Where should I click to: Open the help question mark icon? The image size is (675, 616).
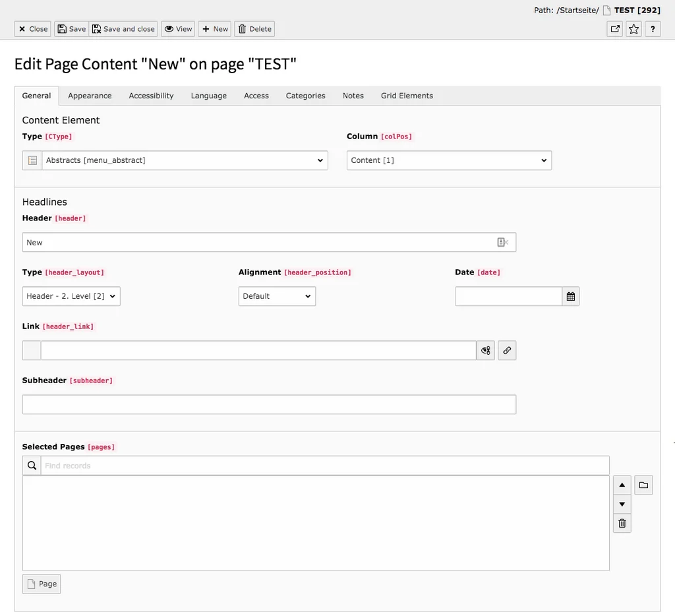(652, 29)
